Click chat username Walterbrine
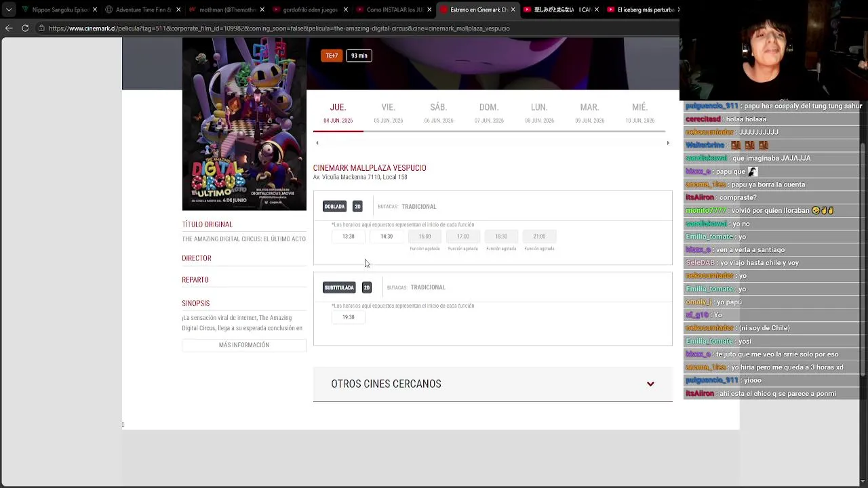 pos(705,145)
